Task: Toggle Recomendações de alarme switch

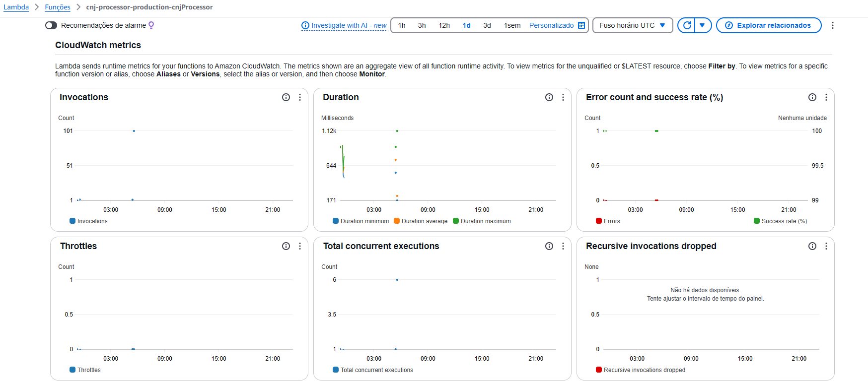Action: 51,25
